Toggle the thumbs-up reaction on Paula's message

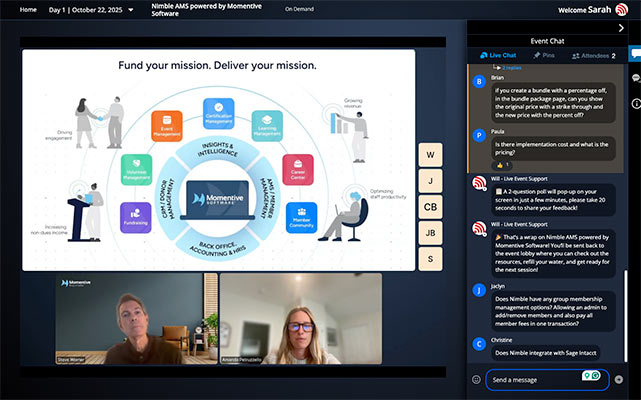pyautogui.click(x=502, y=165)
